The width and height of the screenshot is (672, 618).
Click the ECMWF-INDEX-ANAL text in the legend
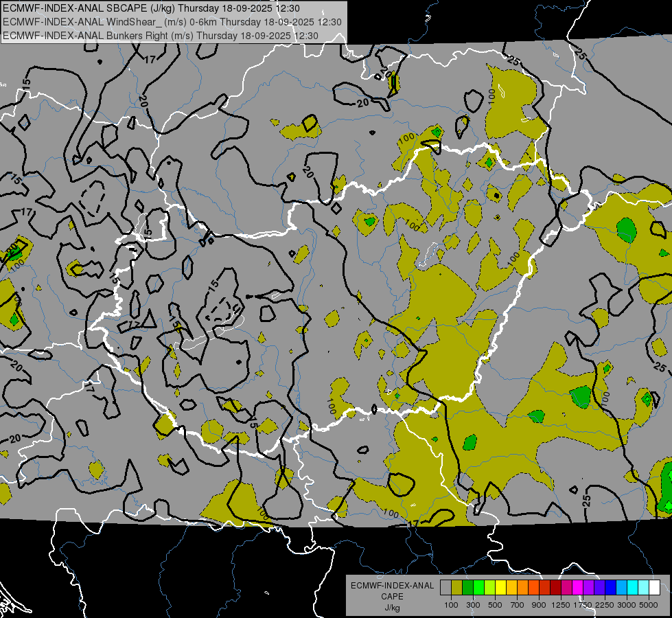392,586
